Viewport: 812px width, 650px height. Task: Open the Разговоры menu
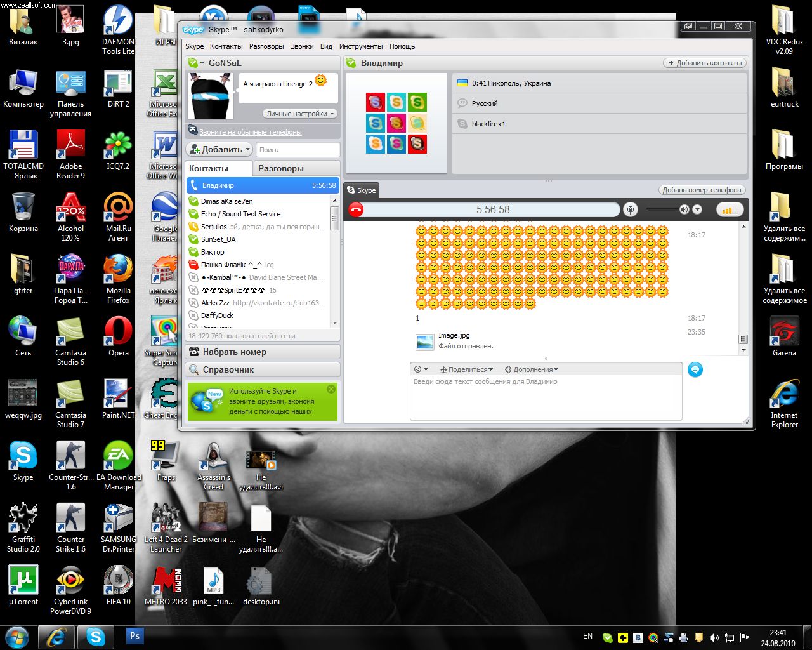[266, 46]
